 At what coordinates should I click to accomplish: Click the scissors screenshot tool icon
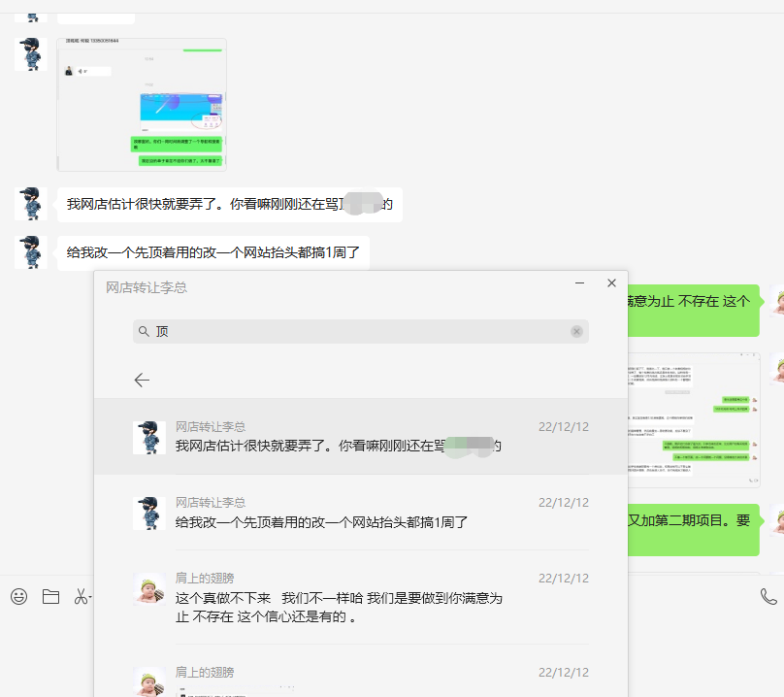pos(82,597)
